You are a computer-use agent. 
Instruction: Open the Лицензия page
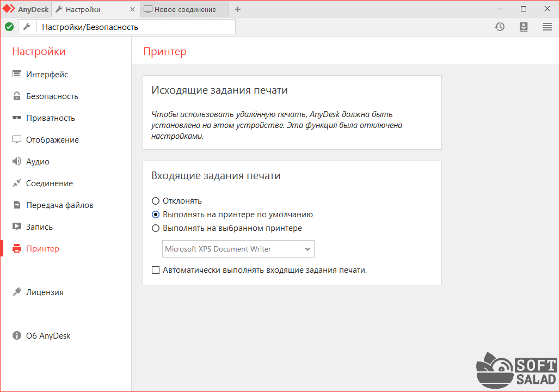(45, 292)
